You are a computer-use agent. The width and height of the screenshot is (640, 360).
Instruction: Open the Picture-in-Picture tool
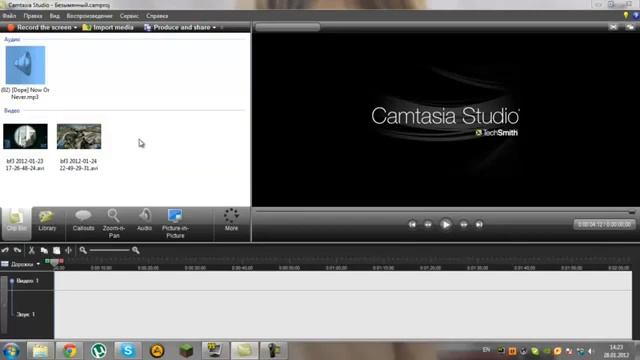pyautogui.click(x=175, y=224)
